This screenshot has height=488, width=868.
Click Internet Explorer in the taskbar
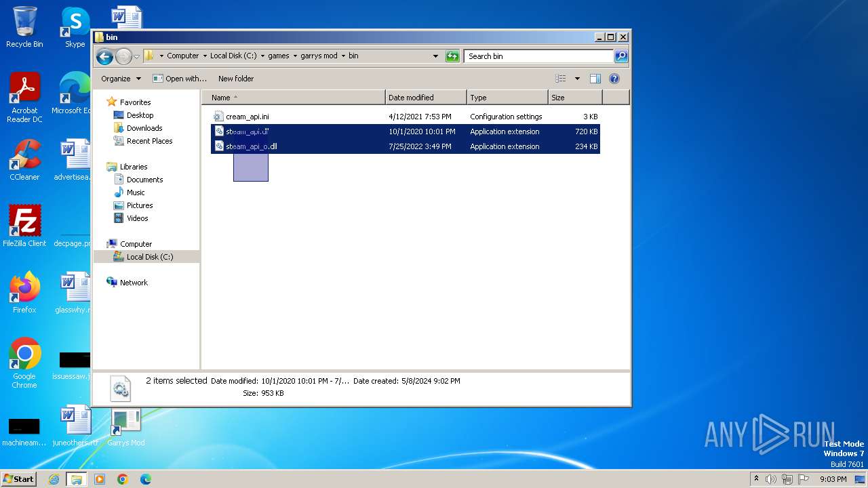(54, 479)
